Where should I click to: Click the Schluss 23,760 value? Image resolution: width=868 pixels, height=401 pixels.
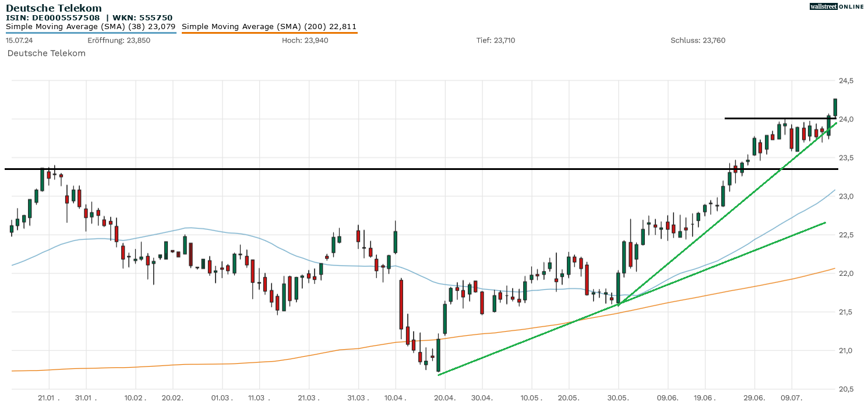click(698, 40)
